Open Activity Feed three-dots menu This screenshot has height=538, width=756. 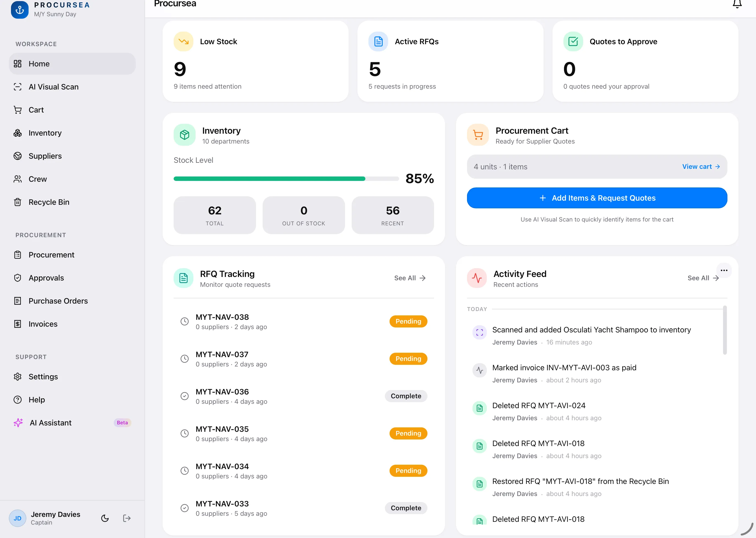[x=724, y=270]
